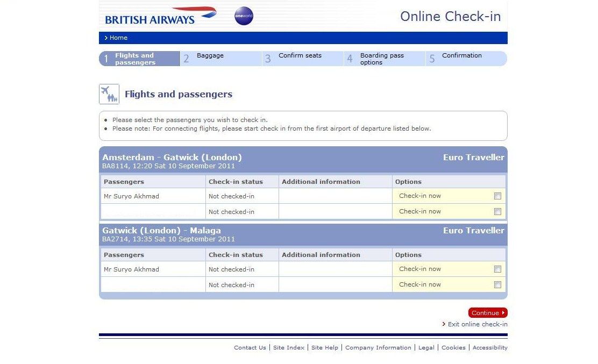Check in Mr Suryo Akhmad for Amsterdam flight
This screenshot has width=598, height=364.
(x=497, y=196)
